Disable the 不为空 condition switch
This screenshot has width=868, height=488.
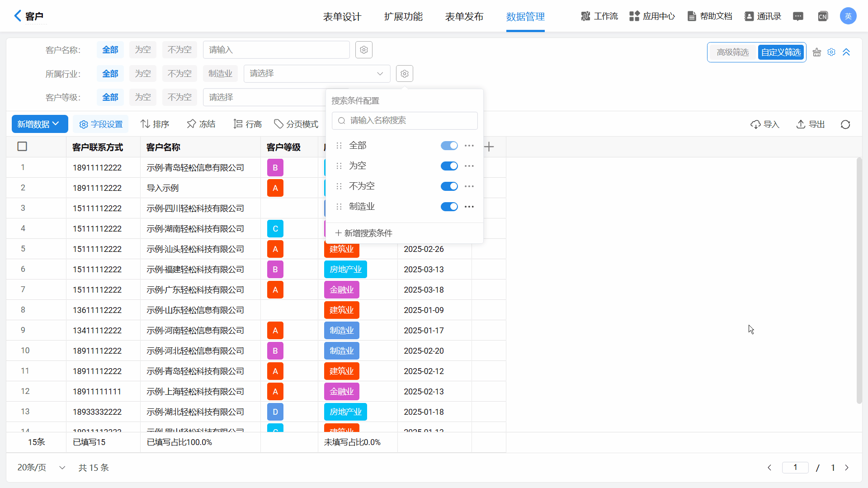point(449,186)
